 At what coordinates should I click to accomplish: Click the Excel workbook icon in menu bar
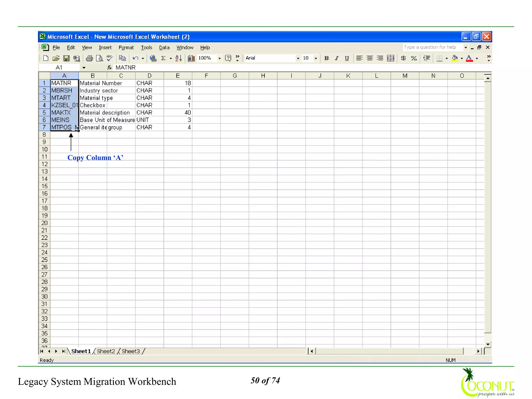point(45,47)
